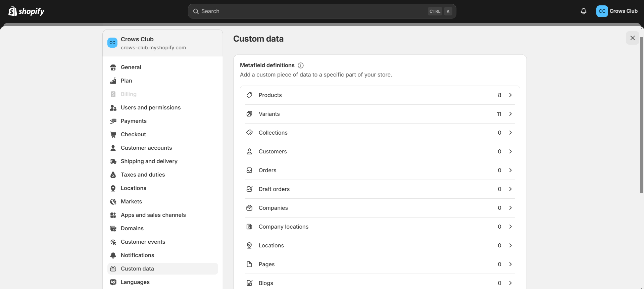Click the Domains icon in sidebar
The image size is (644, 289).
[x=113, y=228]
